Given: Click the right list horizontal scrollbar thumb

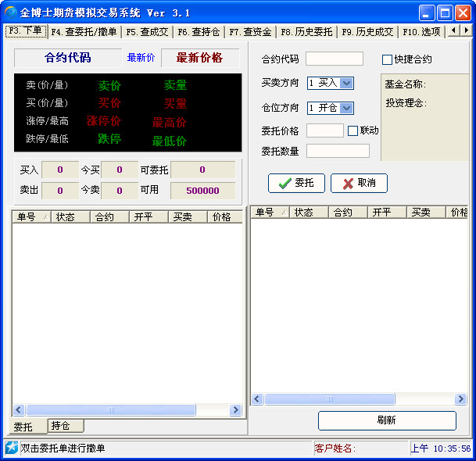Looking at the screenshot, I should pos(330,398).
